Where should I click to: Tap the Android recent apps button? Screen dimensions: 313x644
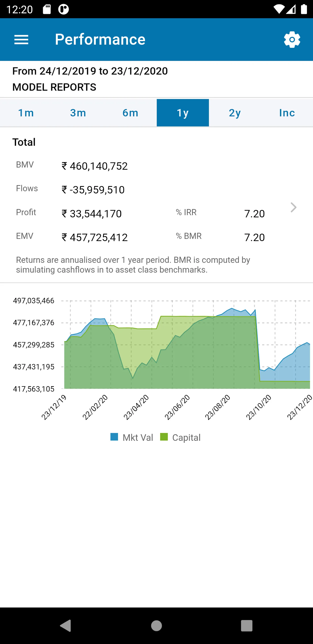click(x=247, y=625)
